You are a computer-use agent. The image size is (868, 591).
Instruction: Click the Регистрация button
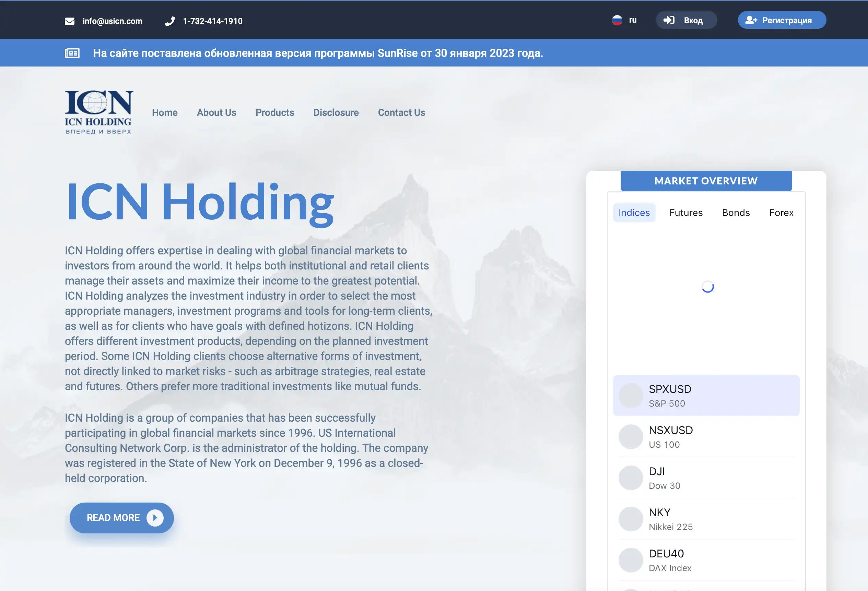782,20
